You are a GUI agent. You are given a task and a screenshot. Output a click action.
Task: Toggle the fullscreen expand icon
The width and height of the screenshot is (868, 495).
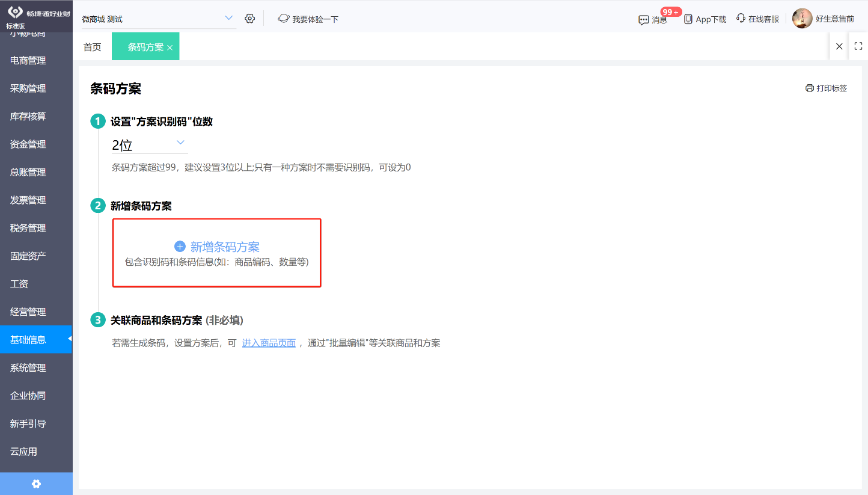point(858,46)
